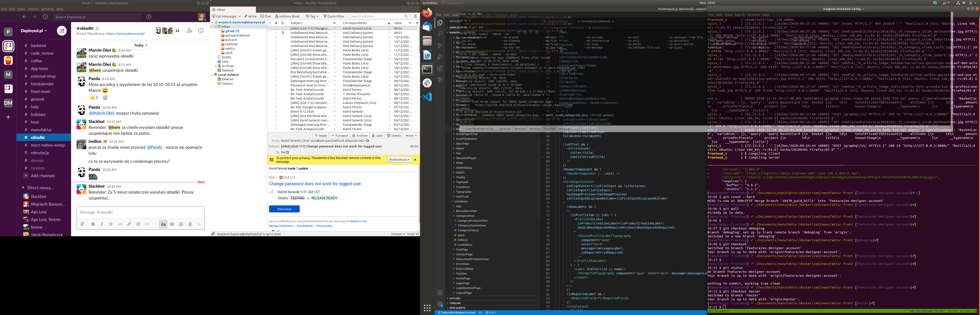
Task: Star the #obiadki channel
Action: pos(97,28)
